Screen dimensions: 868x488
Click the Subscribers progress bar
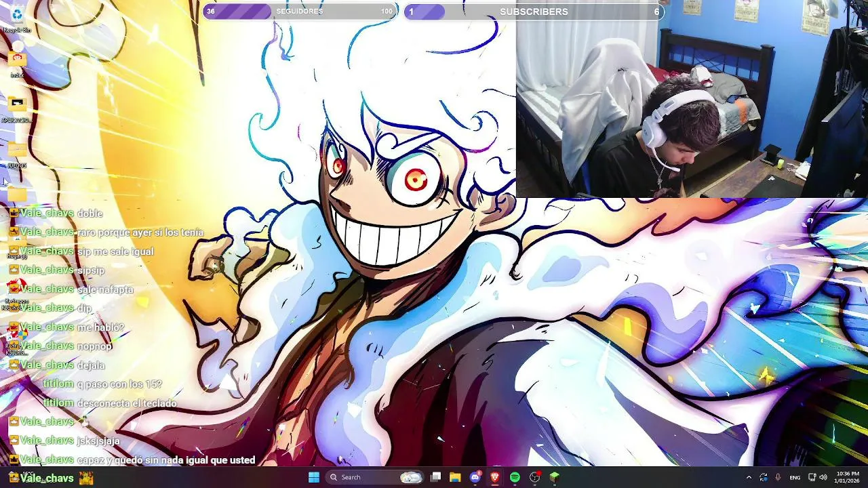[x=534, y=12]
